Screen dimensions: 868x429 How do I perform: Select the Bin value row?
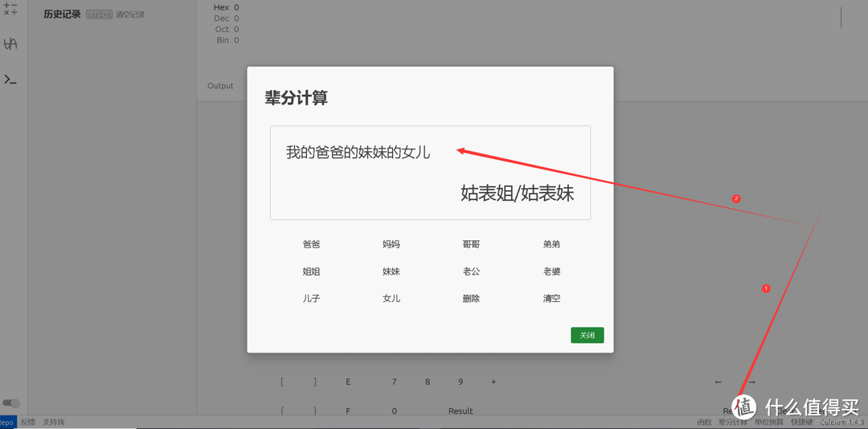[x=227, y=40]
